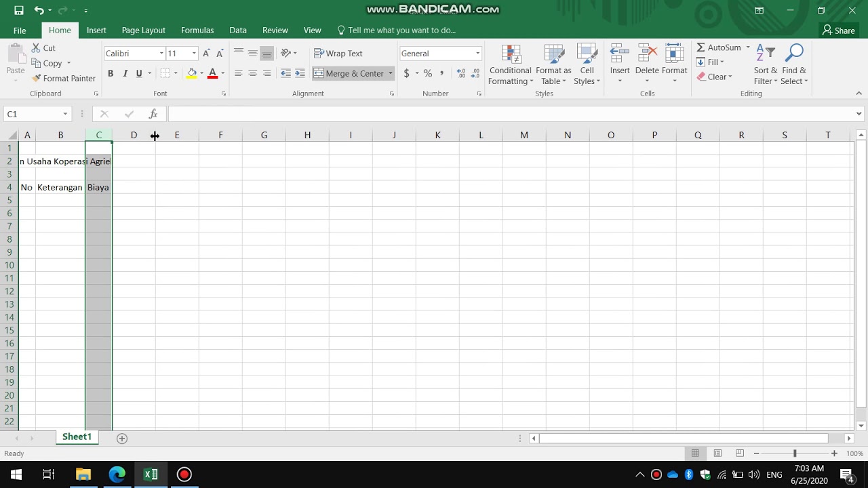Switch to the Data tab
This screenshot has width=868, height=488.
[238, 30]
